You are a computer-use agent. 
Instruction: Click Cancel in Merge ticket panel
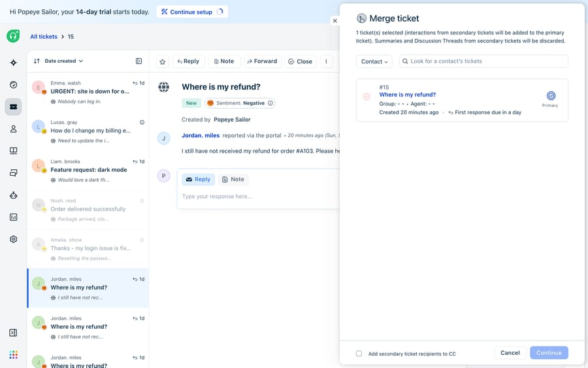coord(510,352)
